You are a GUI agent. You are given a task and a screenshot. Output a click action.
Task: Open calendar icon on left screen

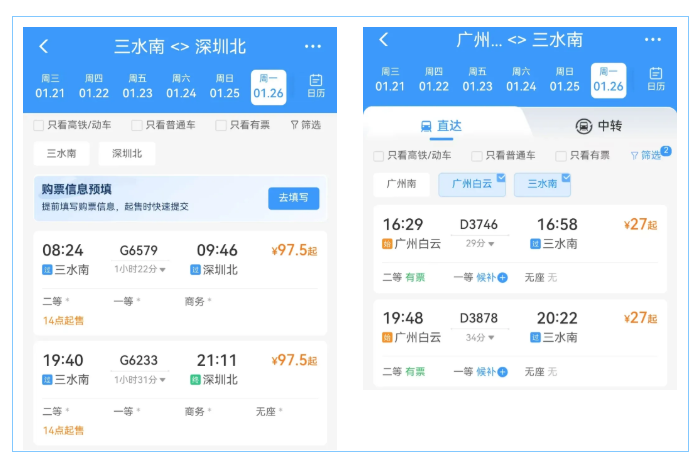[x=315, y=86]
